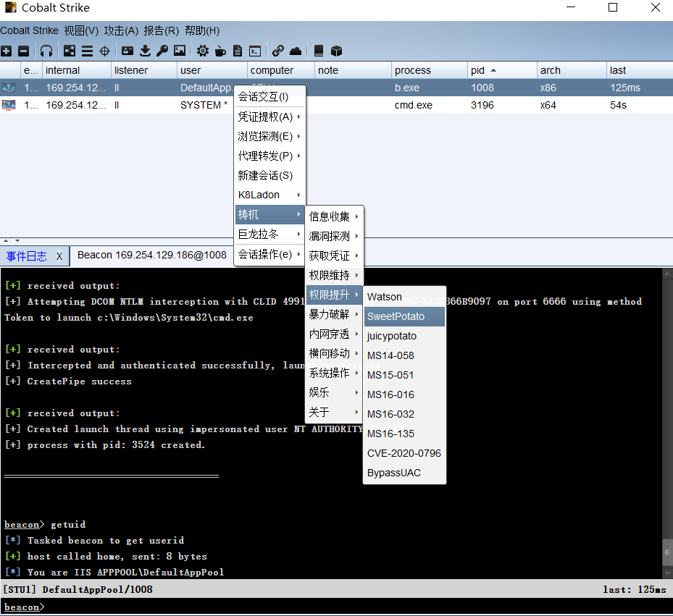Image resolution: width=673 pixels, height=616 pixels.
Task: Open the 攻击(A) menu
Action: pos(121,31)
